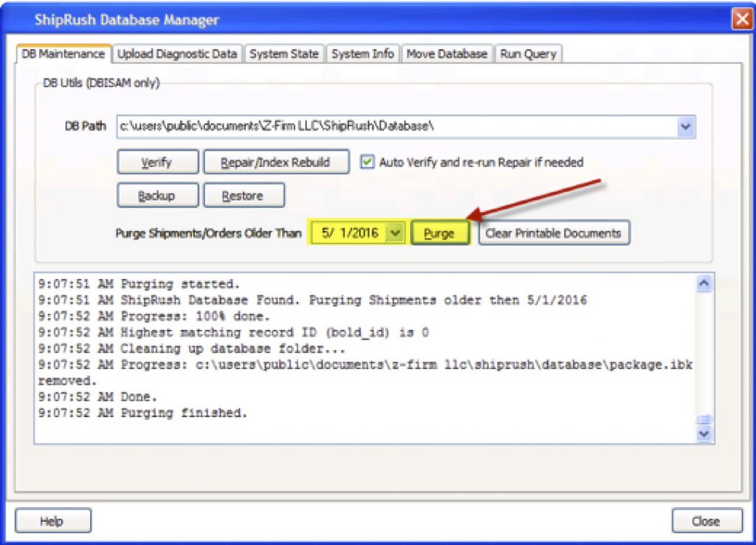Click the Close button at bottom
This screenshot has width=756, height=545.
click(x=707, y=521)
